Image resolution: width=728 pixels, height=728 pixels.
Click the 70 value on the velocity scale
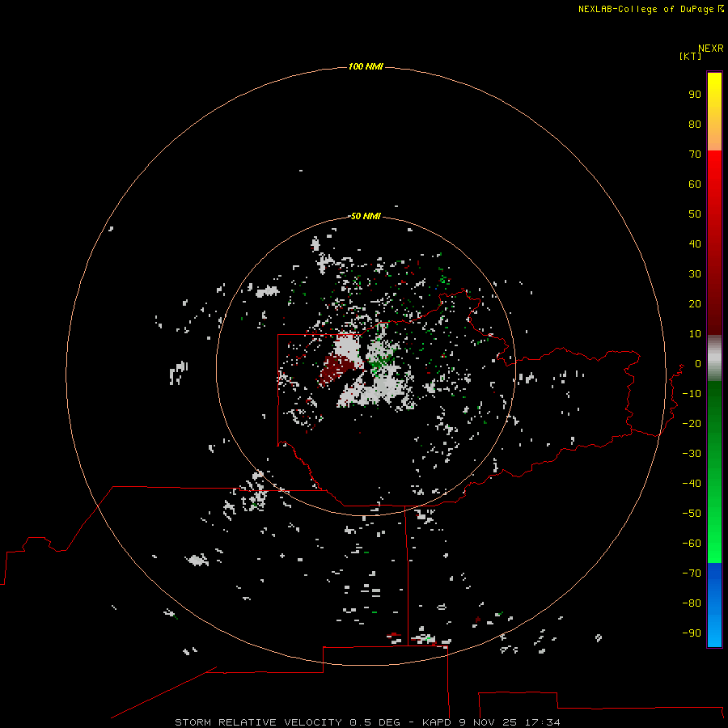695,154
